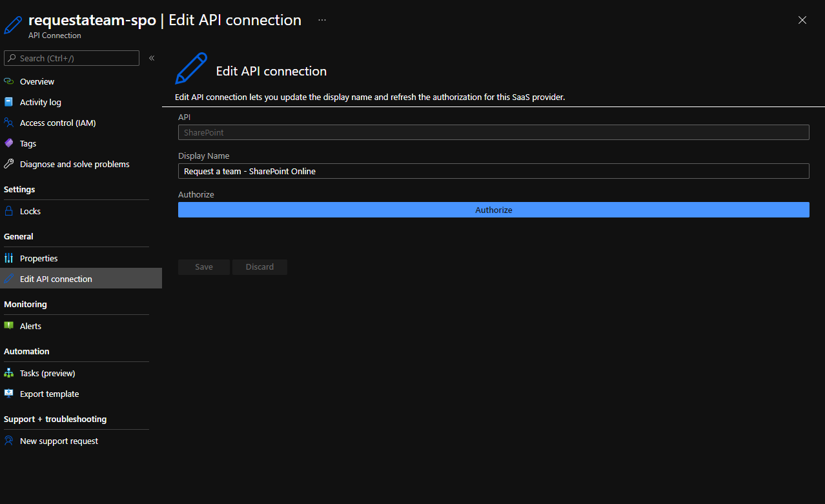The width and height of the screenshot is (825, 504).
Task: Click the resource pencil icon beside requestateam-spo
Action: (x=14, y=25)
